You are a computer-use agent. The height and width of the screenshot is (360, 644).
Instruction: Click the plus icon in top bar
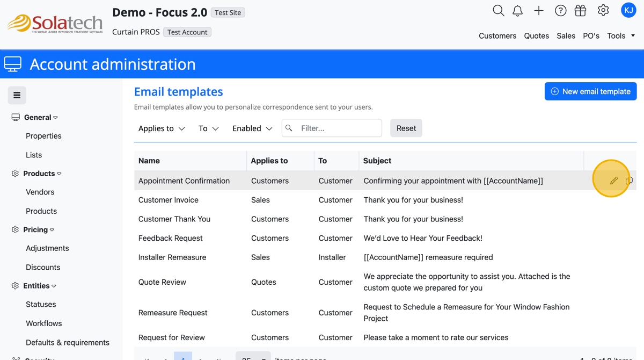[539, 11]
